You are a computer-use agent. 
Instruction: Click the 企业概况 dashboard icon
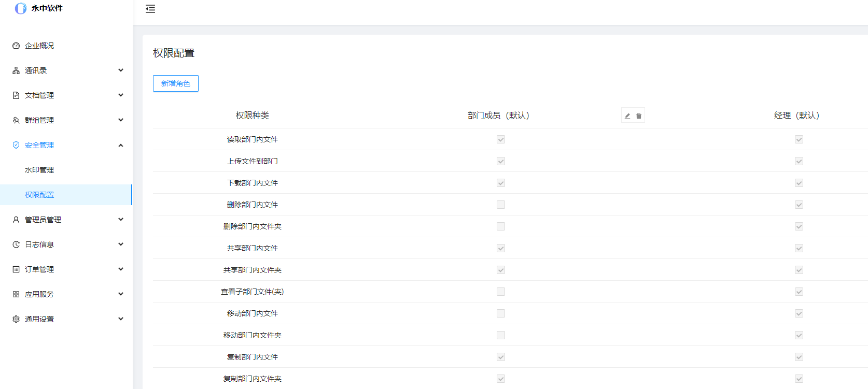16,46
